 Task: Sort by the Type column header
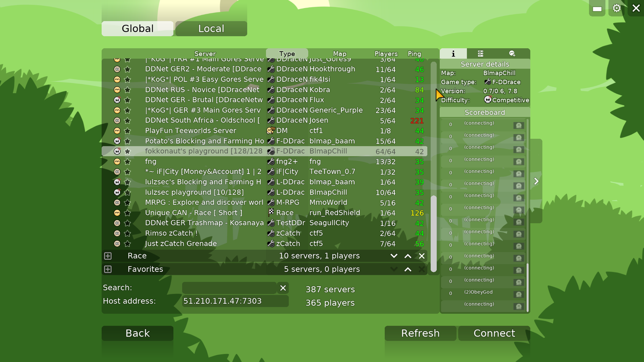[x=287, y=54]
